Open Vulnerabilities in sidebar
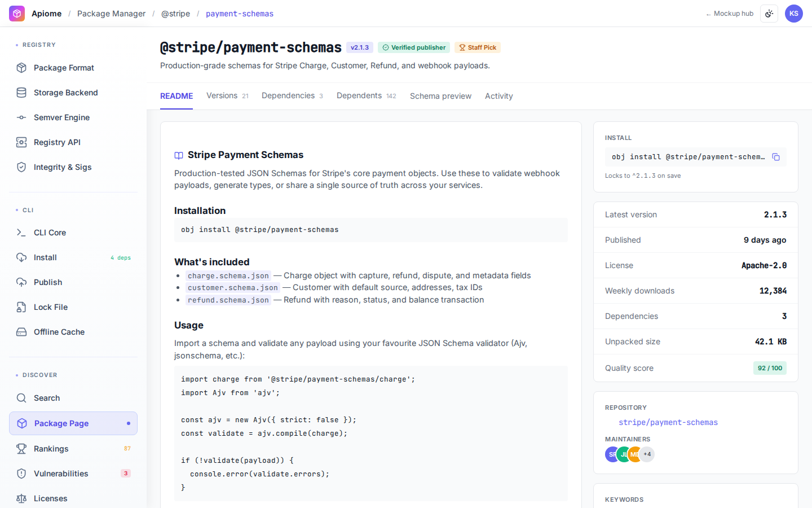This screenshot has height=508, width=812. pyautogui.click(x=73, y=474)
